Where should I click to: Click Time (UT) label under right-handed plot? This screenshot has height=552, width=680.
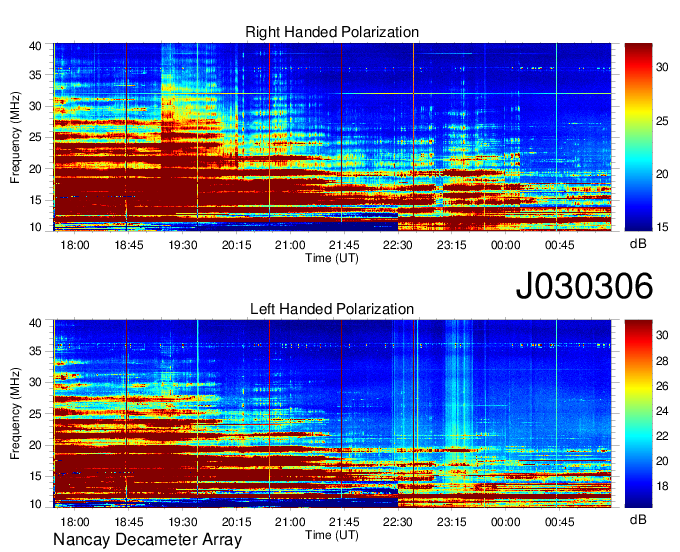click(x=332, y=258)
